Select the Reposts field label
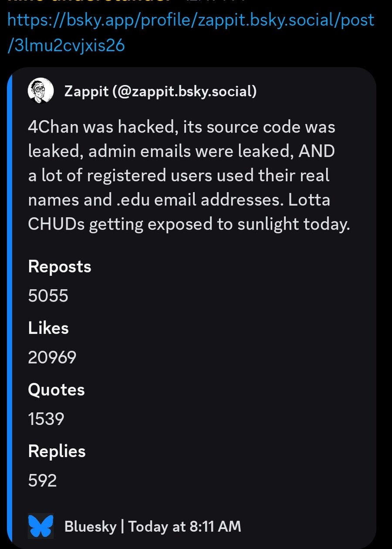The image size is (392, 549). (59, 267)
